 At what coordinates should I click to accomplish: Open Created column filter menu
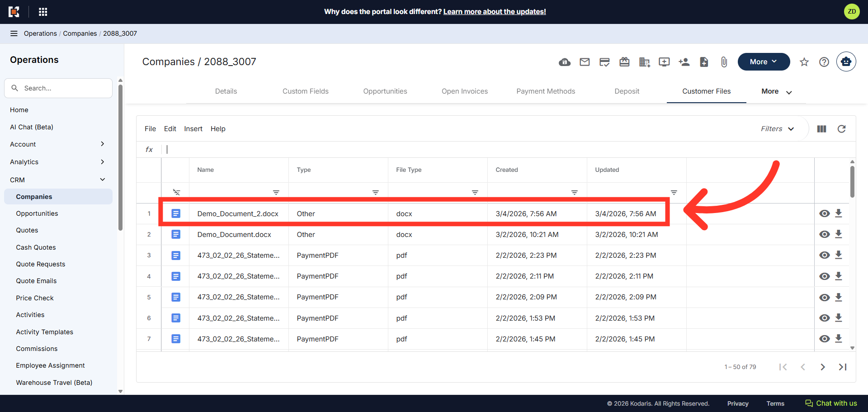[x=574, y=193]
